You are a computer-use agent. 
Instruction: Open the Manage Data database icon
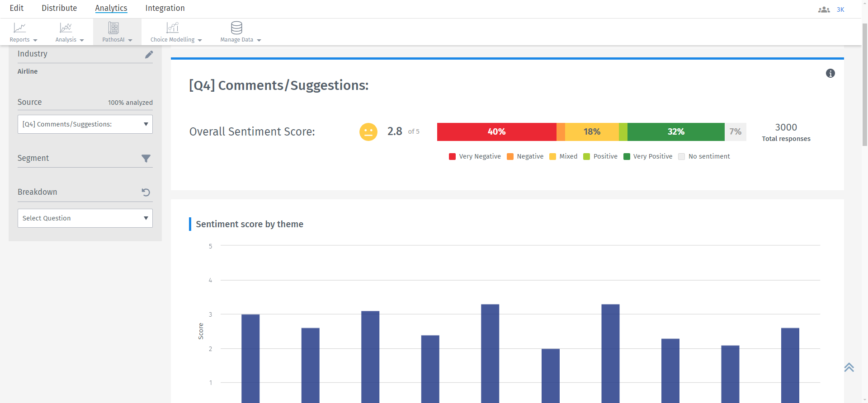(236, 28)
